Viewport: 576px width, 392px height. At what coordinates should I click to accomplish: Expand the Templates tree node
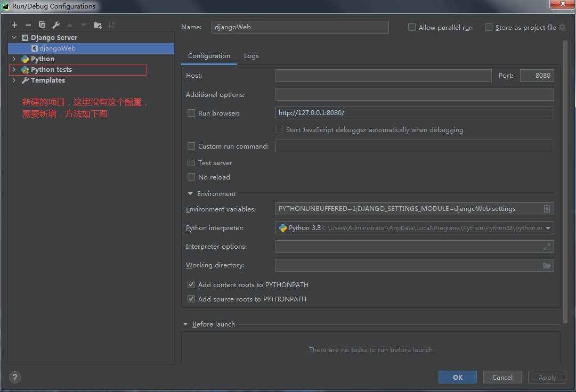pos(14,80)
